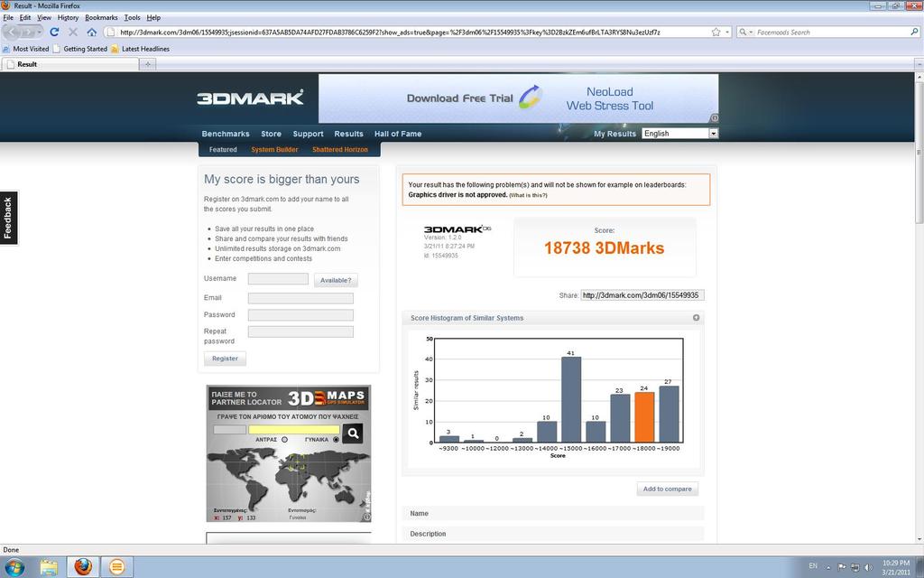Open Benchmarks in site navigation

[x=225, y=134]
